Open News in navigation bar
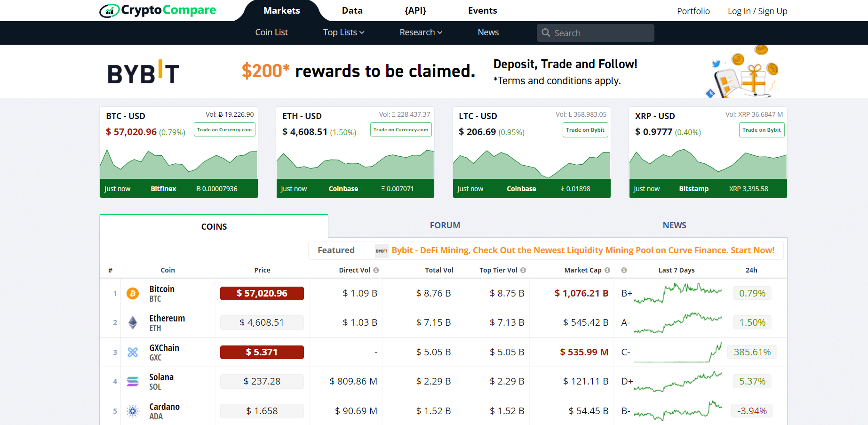This screenshot has width=868, height=425. [488, 32]
